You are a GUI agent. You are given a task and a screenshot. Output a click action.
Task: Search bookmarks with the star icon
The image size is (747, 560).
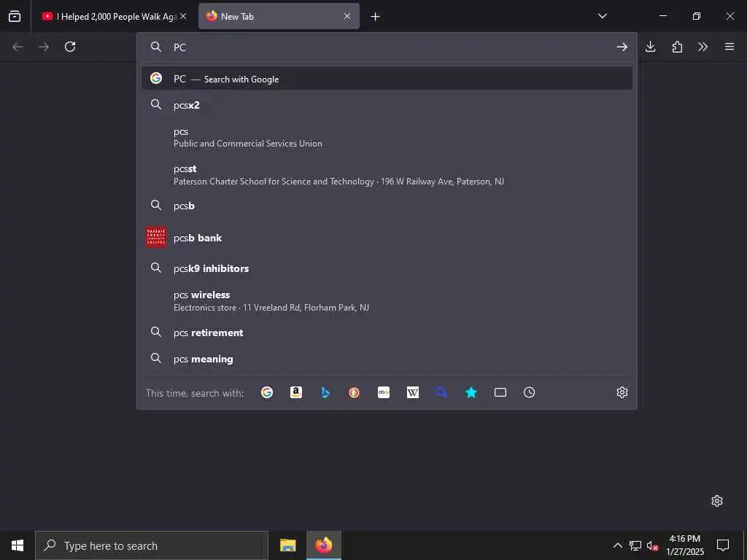[471, 392]
